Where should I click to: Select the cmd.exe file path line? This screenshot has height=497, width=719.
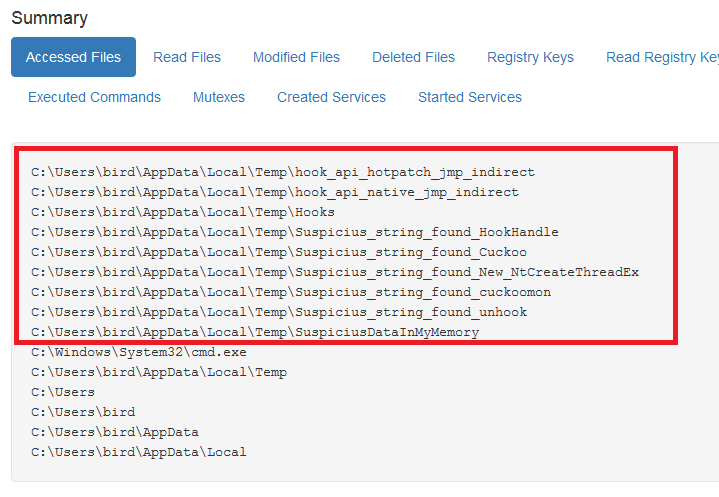138,352
